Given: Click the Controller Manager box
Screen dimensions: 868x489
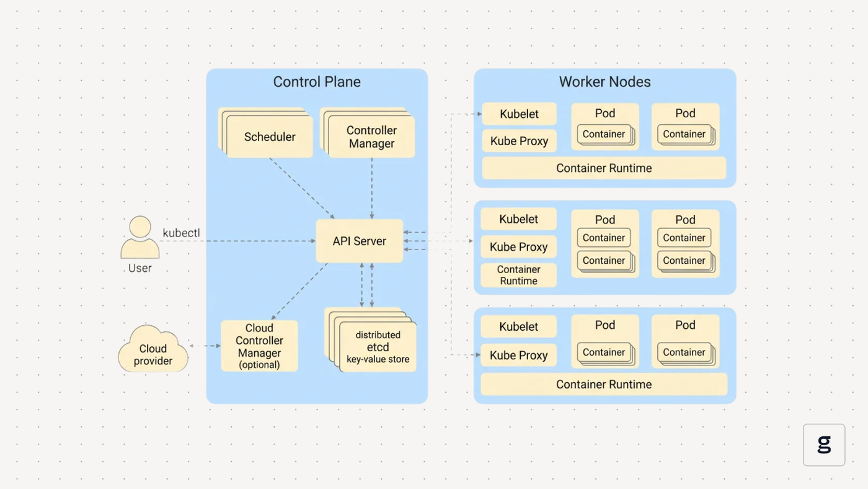Looking at the screenshot, I should [x=368, y=133].
